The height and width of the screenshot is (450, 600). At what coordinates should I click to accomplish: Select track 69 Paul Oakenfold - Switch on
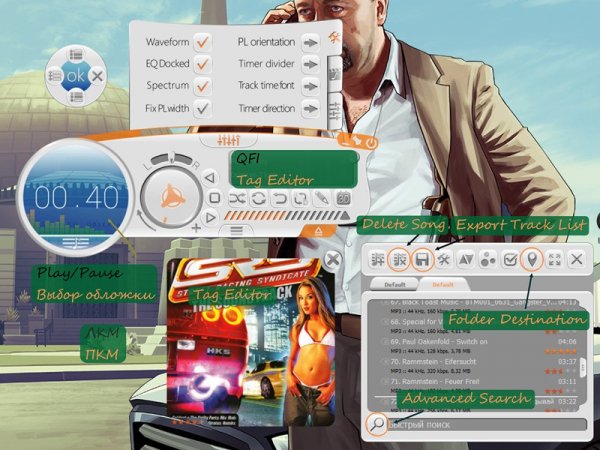tap(478, 346)
